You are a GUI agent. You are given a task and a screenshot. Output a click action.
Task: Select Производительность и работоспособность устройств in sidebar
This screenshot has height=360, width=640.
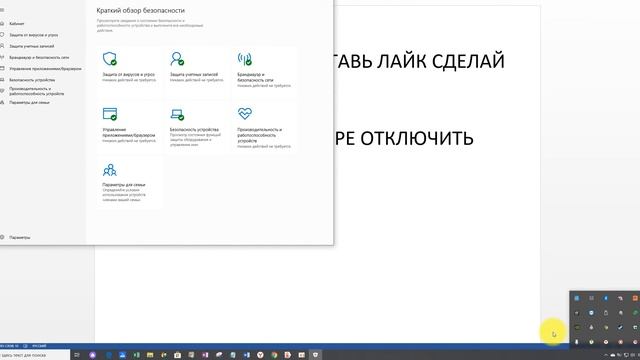click(x=36, y=91)
